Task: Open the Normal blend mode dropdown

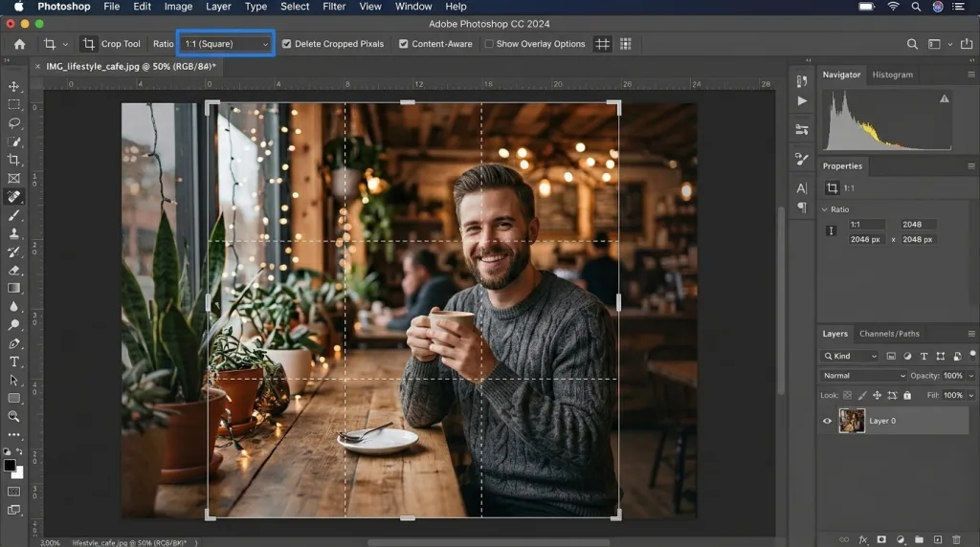Action: (863, 376)
